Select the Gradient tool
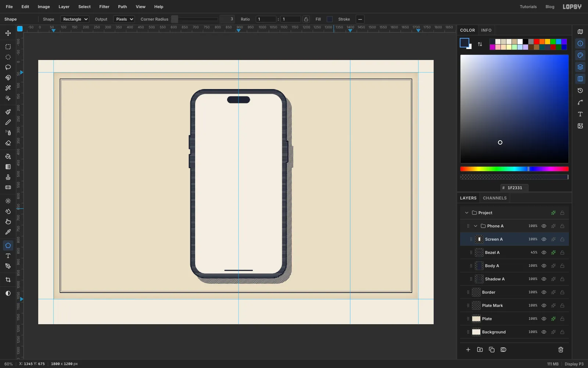 click(8, 167)
